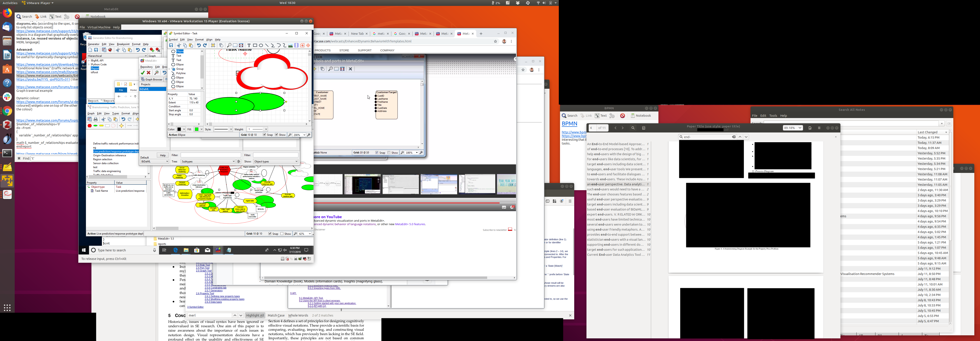The image size is (980, 341).
Task: Click the Pan hand tool
Action: click(221, 45)
